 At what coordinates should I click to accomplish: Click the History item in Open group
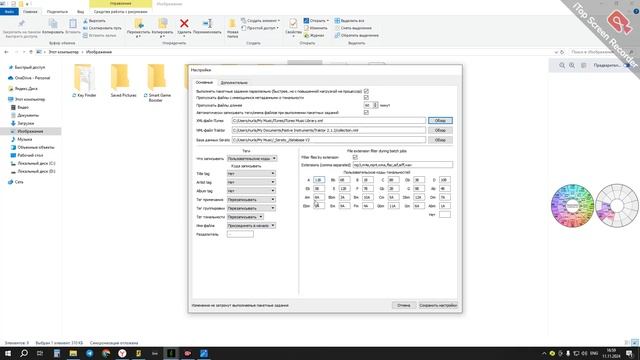(314, 36)
